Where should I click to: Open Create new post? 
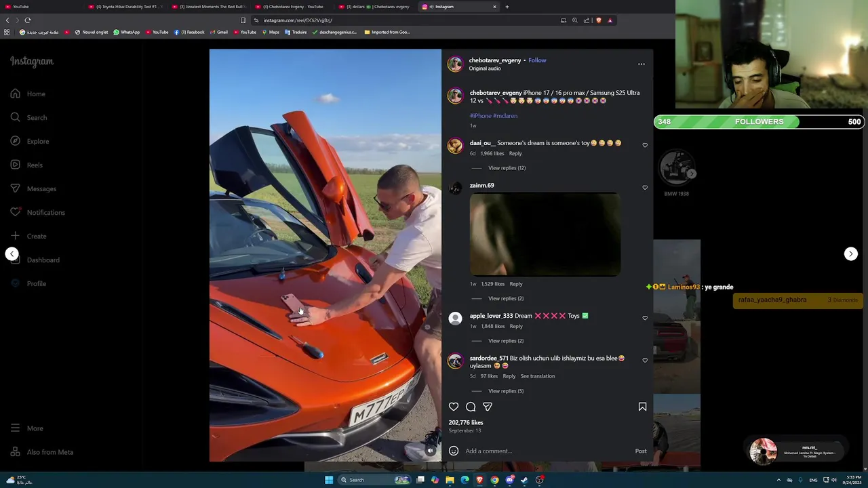pos(28,236)
